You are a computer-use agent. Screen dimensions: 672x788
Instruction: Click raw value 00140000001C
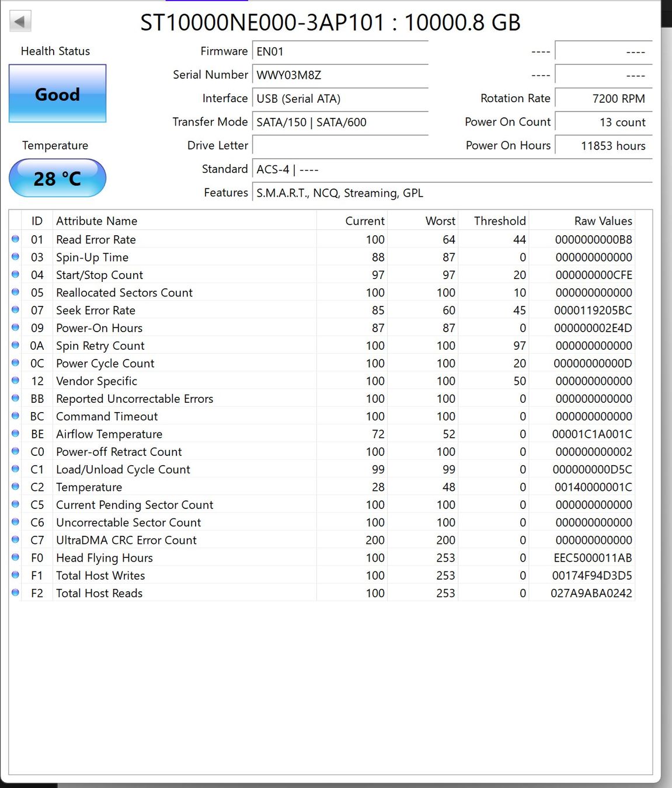(x=593, y=487)
